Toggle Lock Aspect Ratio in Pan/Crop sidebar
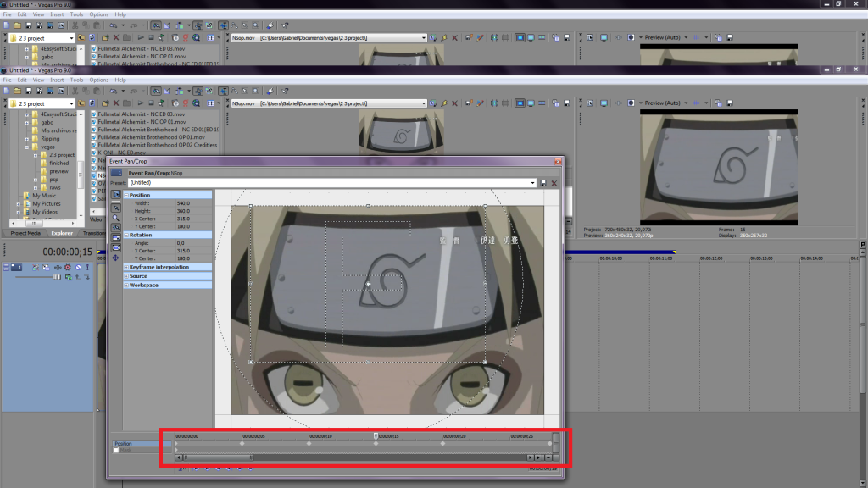 click(x=115, y=238)
